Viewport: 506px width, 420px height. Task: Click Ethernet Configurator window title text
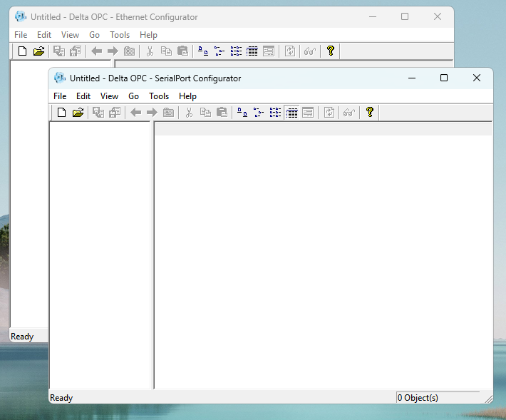pos(114,17)
